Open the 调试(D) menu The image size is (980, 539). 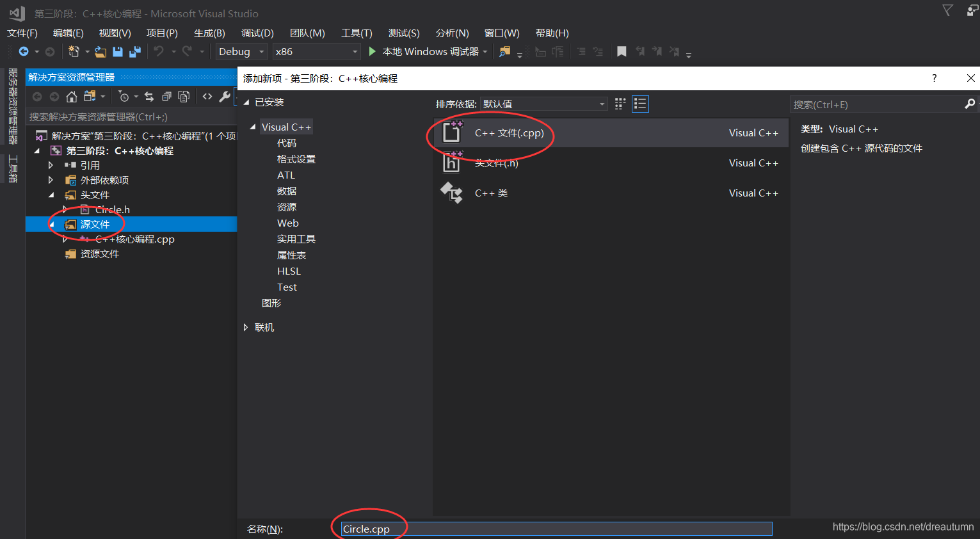(257, 33)
